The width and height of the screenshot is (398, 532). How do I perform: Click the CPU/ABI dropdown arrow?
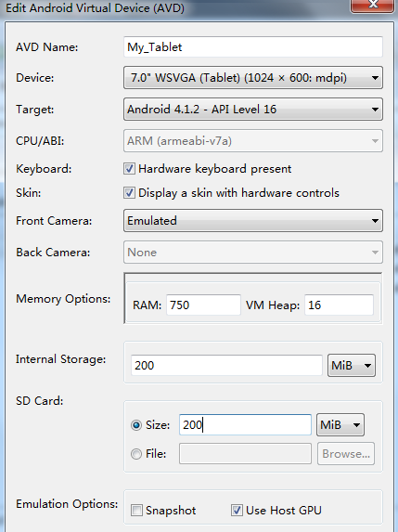coord(375,141)
